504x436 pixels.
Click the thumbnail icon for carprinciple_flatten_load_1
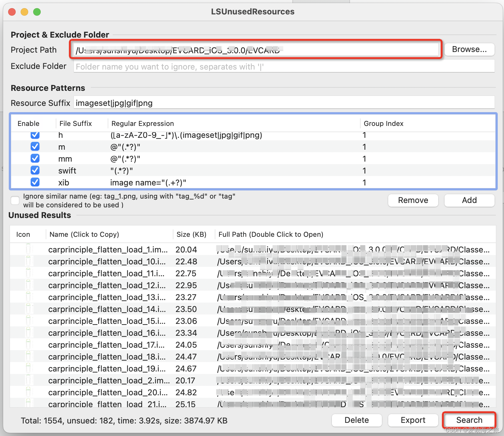(28, 249)
